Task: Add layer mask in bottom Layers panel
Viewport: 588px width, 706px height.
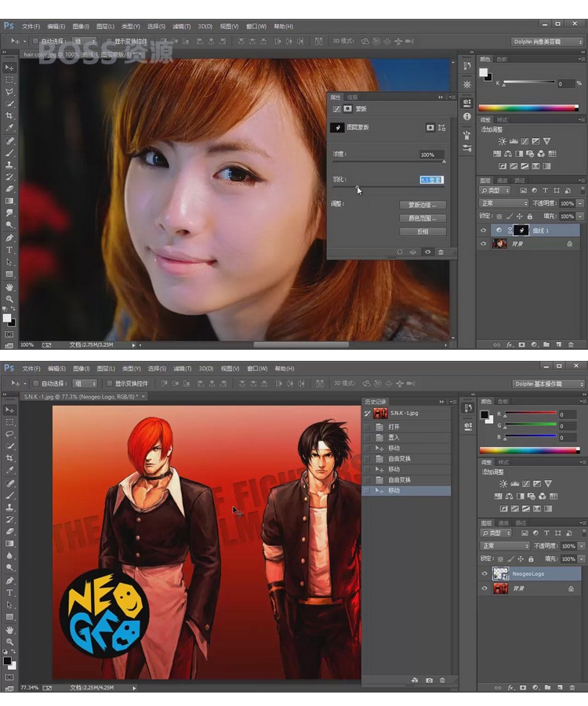Action: pos(523,687)
